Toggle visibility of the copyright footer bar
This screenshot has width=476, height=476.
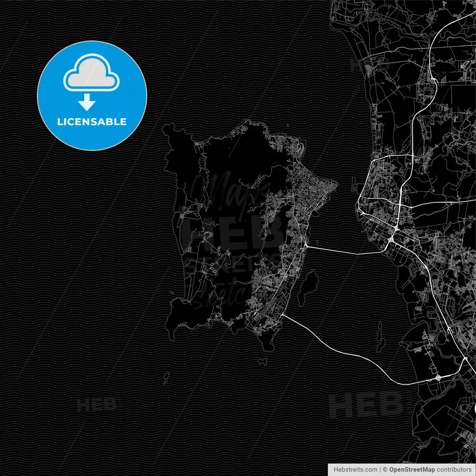[402, 470]
